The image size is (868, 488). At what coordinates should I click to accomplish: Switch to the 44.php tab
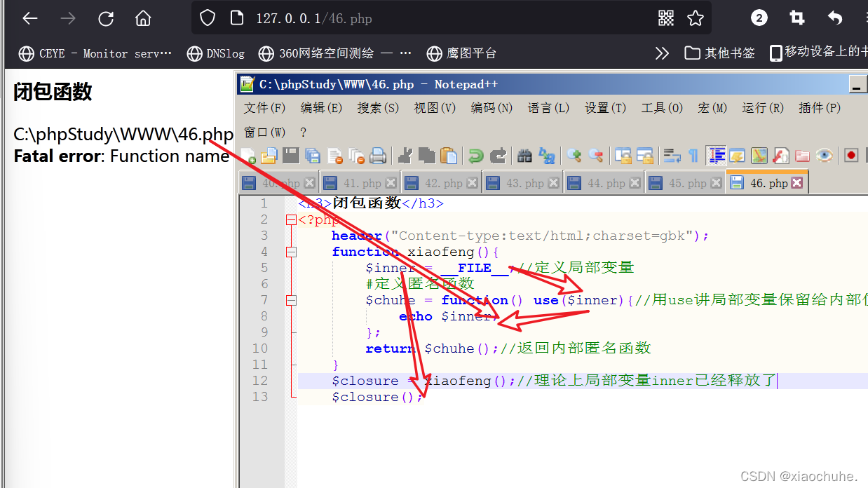(x=604, y=183)
